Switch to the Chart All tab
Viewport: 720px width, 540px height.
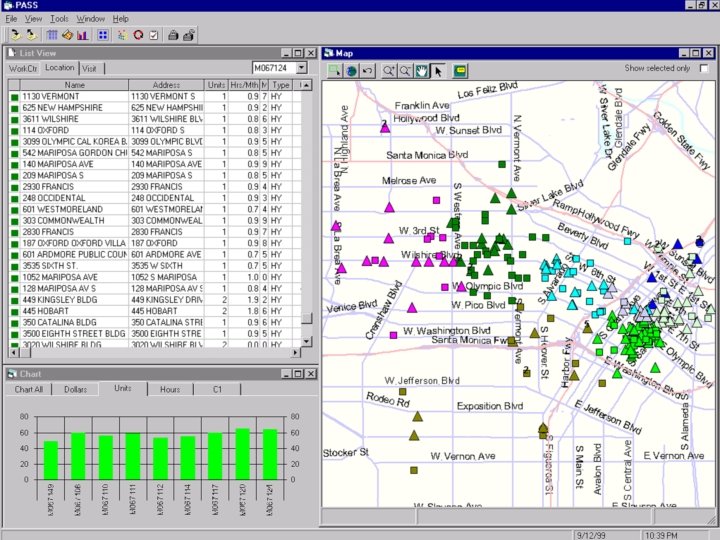coord(28,389)
